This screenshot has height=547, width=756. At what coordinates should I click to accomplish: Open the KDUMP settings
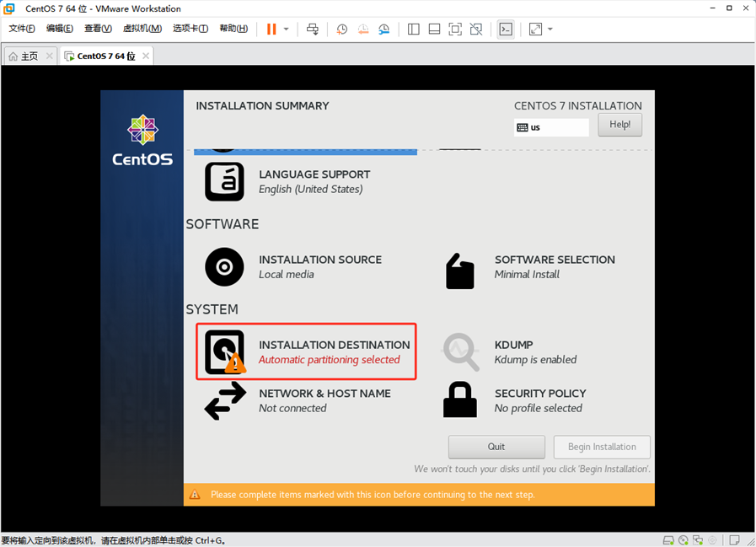point(509,351)
